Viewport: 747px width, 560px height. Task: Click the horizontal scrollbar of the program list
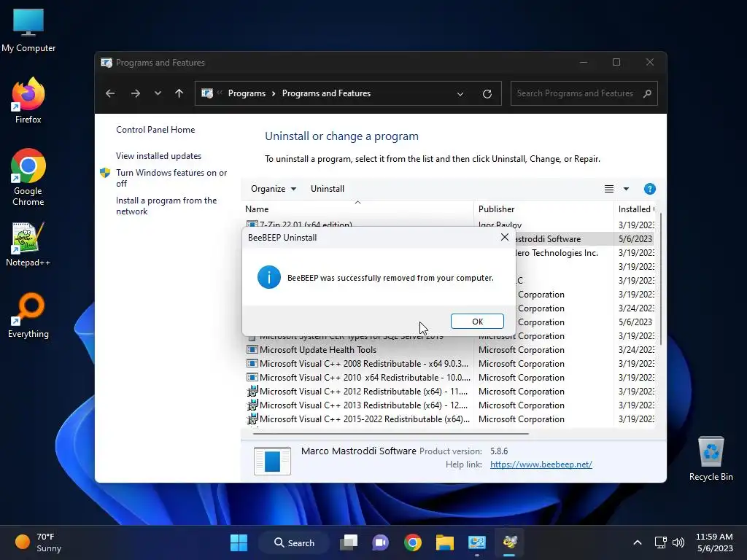tap(391, 434)
